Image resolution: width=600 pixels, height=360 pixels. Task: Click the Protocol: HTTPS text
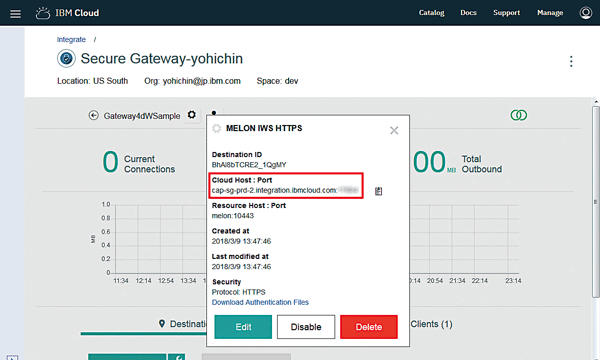238,292
